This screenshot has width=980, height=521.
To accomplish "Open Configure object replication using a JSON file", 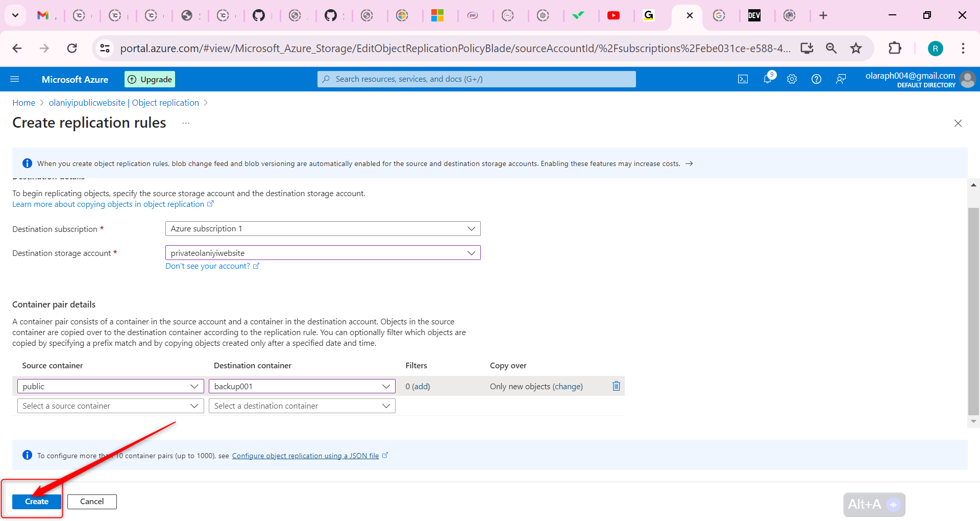I will pos(310,456).
